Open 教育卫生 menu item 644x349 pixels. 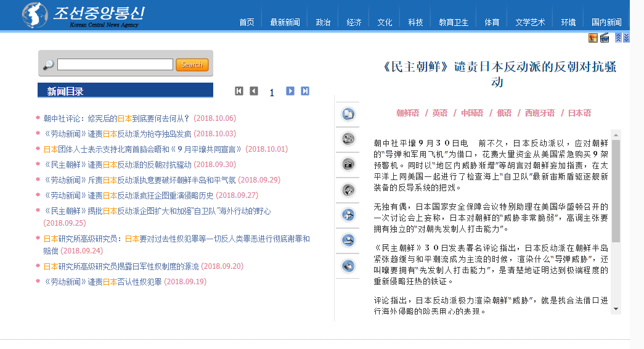pyautogui.click(x=454, y=22)
